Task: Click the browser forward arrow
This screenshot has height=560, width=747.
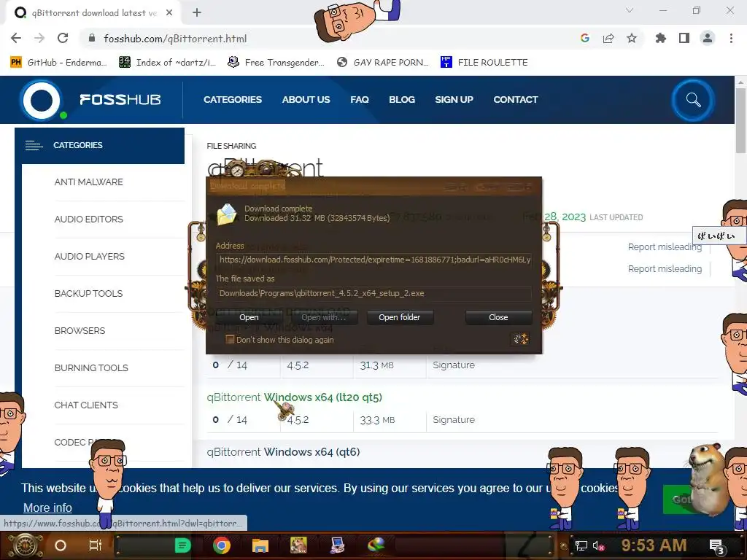Action: coord(39,39)
